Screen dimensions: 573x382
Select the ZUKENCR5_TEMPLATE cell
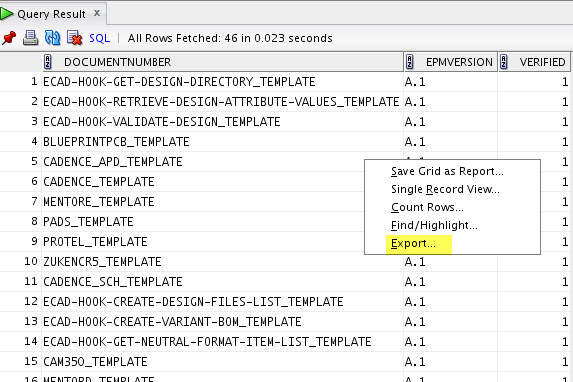223,262
